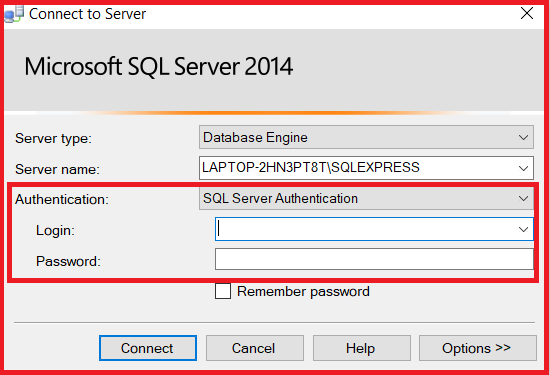
Task: Show more settings with Options >>
Action: click(477, 348)
